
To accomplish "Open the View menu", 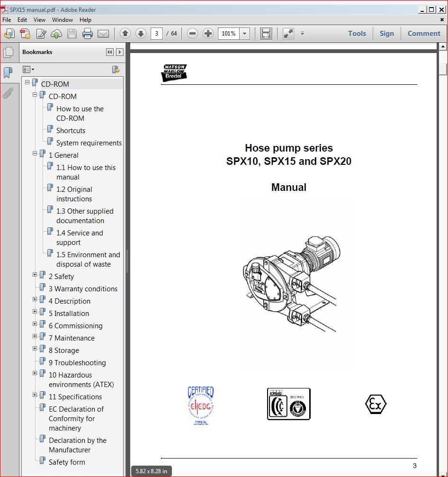I will pos(39,20).
